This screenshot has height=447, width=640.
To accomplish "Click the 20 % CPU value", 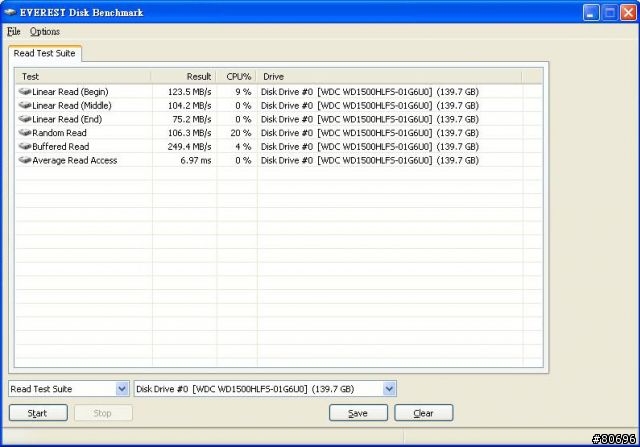I will pos(241,133).
